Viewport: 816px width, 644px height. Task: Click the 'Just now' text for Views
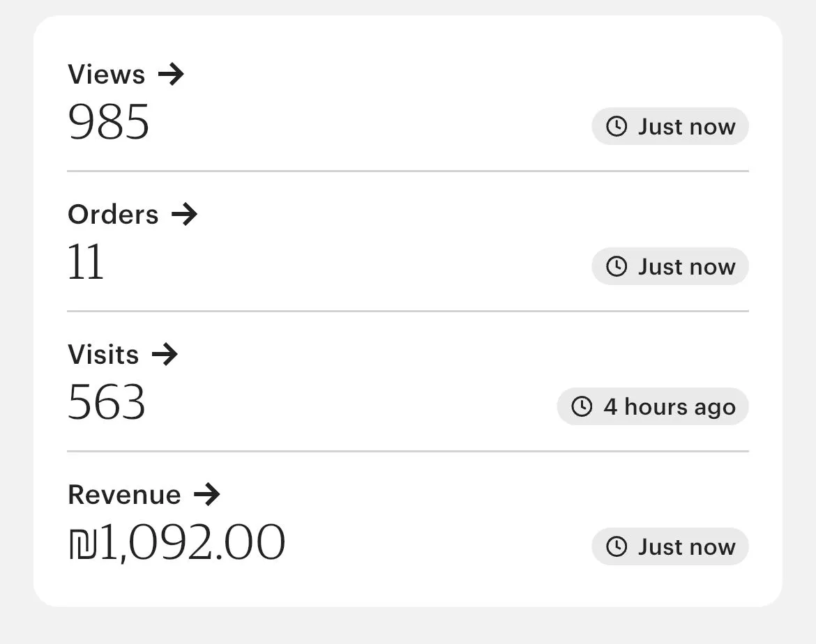pos(686,126)
